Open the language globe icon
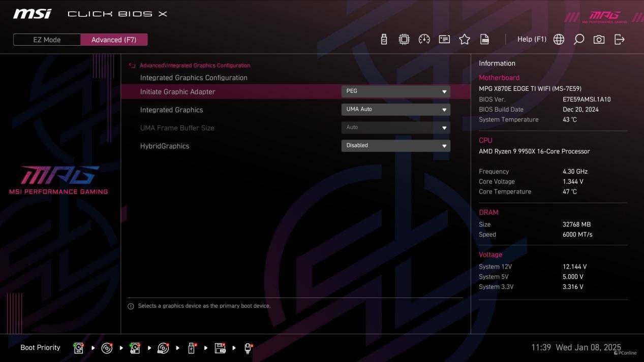Screen dimensions: 644x362 559,40
